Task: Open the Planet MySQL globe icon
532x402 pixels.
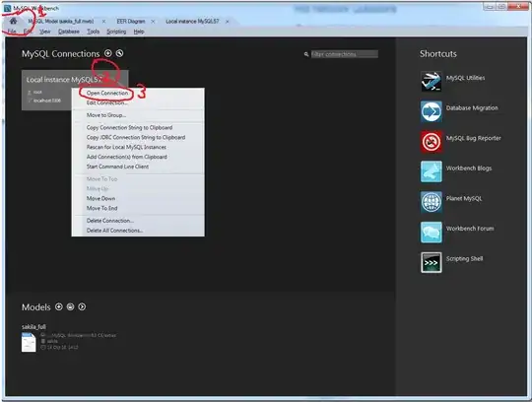Action: [x=431, y=202]
